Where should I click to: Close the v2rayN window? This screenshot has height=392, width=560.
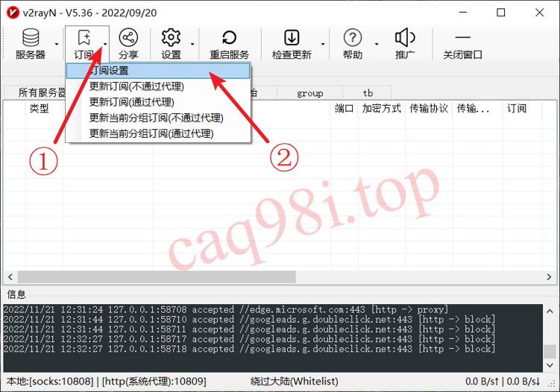tap(539, 13)
